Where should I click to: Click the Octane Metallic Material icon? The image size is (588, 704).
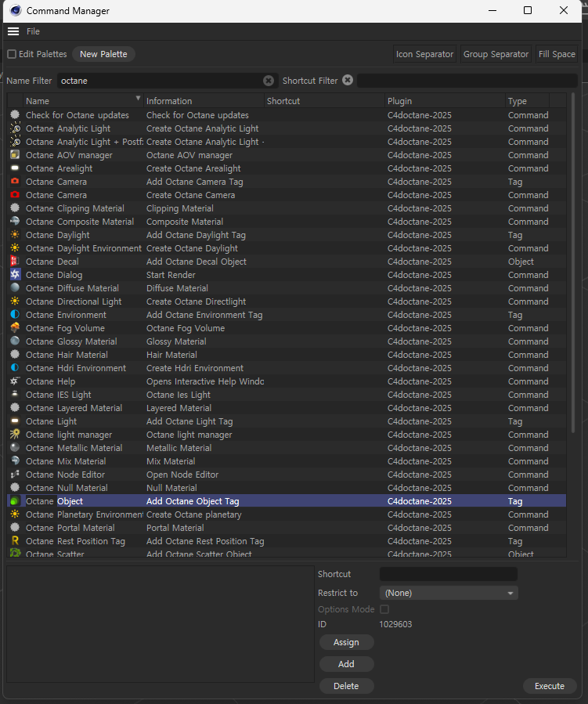tap(15, 448)
